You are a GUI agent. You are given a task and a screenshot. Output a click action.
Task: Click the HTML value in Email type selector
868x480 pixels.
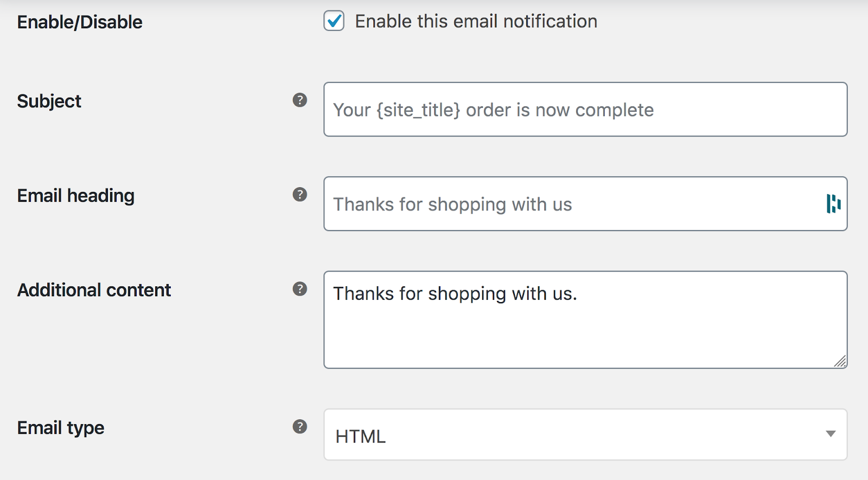[x=361, y=436]
